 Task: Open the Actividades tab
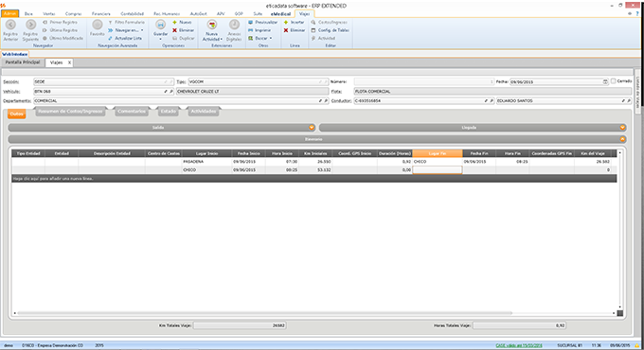204,112
